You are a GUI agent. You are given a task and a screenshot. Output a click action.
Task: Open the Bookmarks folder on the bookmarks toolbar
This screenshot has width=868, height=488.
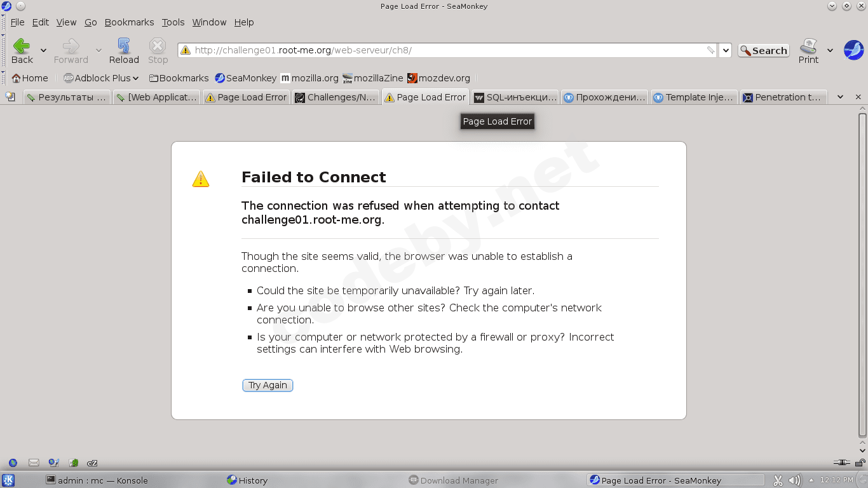[179, 78]
